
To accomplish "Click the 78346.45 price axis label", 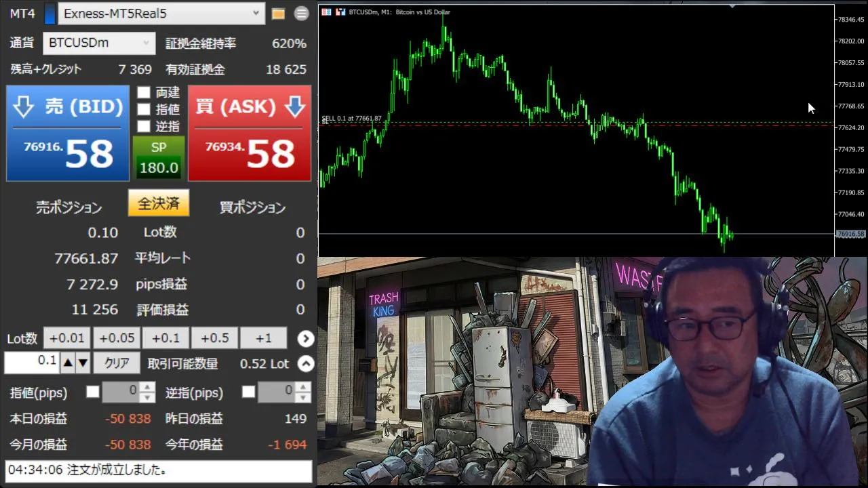I will pyautogui.click(x=851, y=20).
